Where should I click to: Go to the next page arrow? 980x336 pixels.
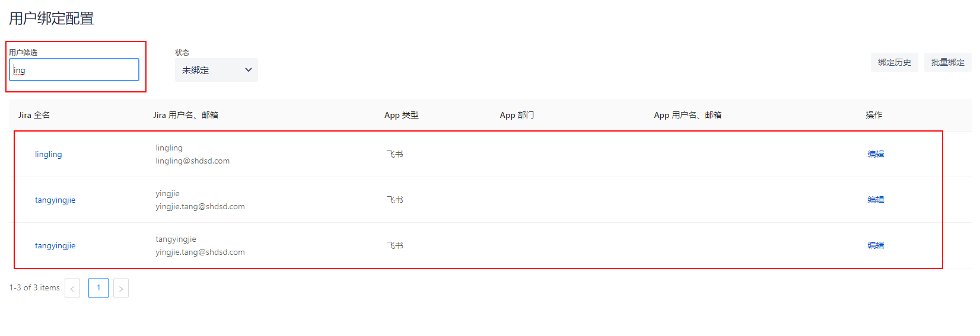point(121,288)
